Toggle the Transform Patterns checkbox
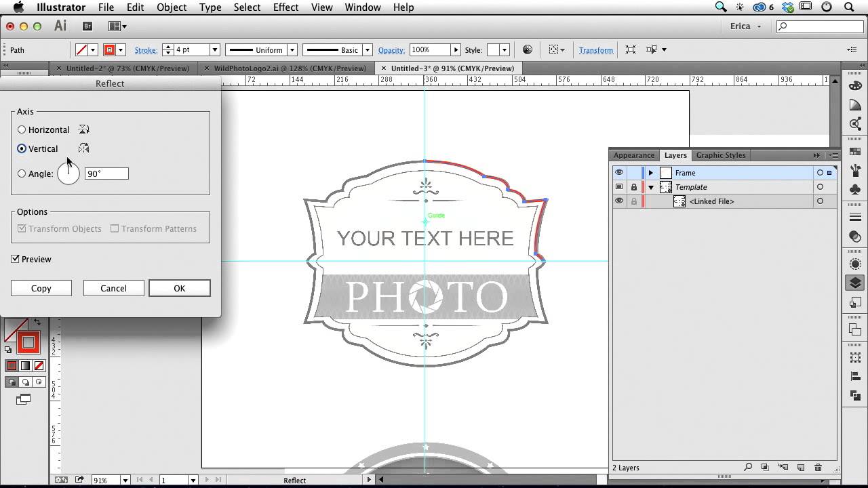The image size is (868, 488). pyautogui.click(x=115, y=228)
